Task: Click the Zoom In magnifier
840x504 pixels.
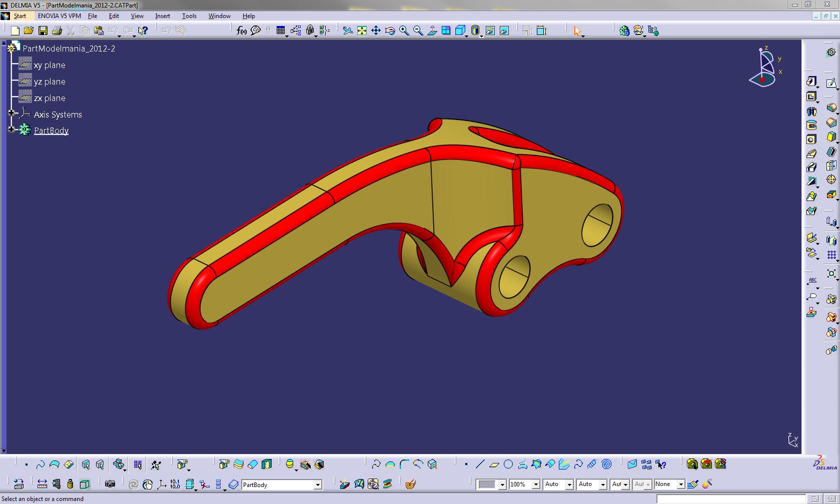Action: coord(404,30)
